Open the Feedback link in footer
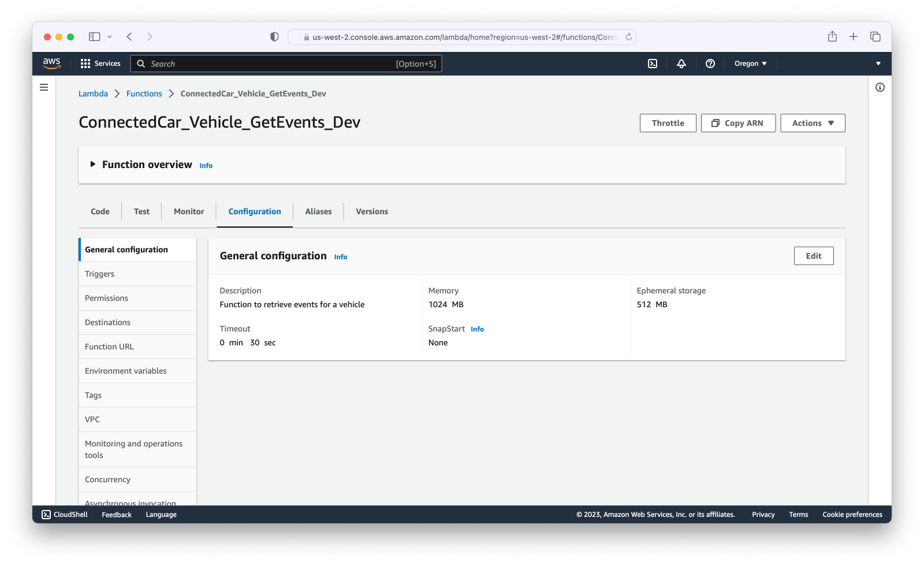 [x=117, y=515]
